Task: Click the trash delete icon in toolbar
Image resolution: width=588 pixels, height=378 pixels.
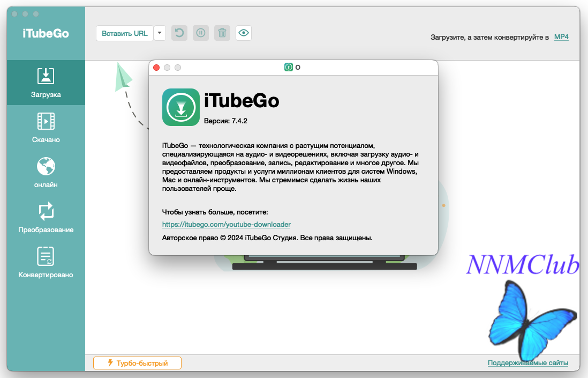Action: coord(222,33)
